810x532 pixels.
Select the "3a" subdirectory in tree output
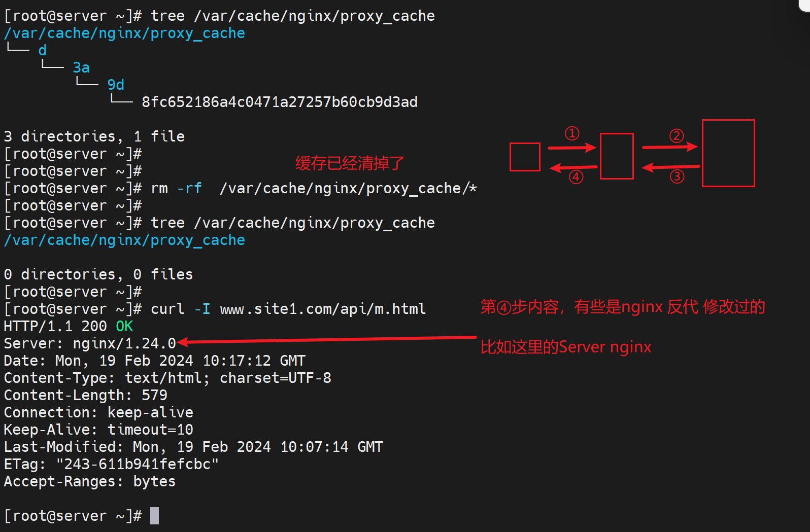[81, 67]
